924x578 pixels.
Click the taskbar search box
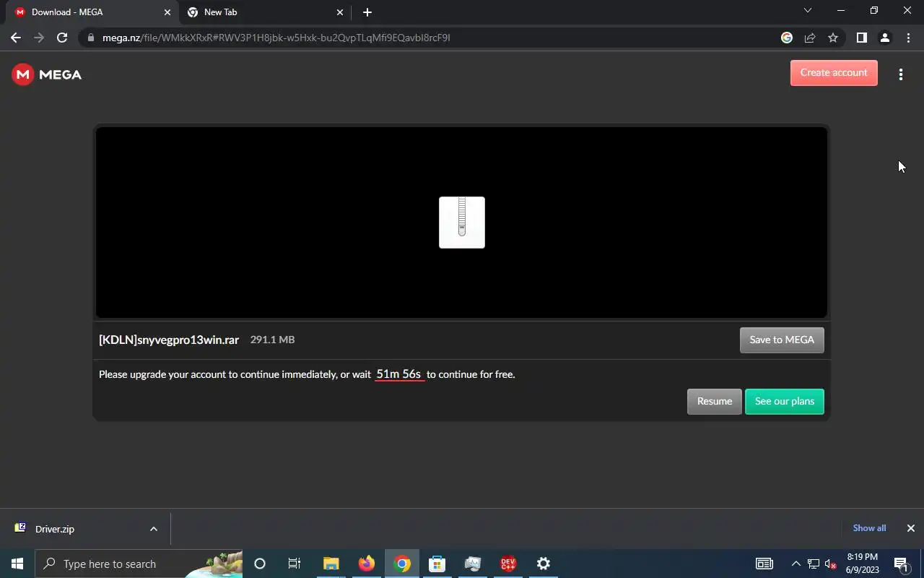coord(139,564)
